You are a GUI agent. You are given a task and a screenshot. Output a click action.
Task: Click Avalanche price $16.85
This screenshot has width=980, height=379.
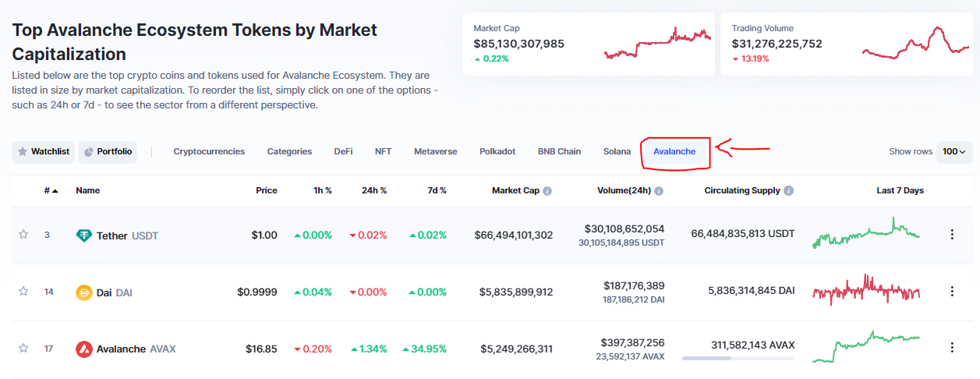(261, 349)
